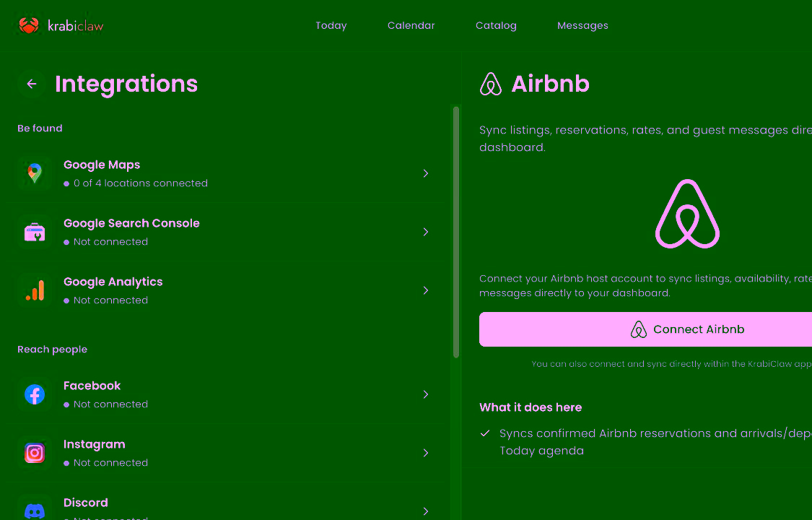Open the Instagram integration chevron
812x520 pixels.
[426, 453]
